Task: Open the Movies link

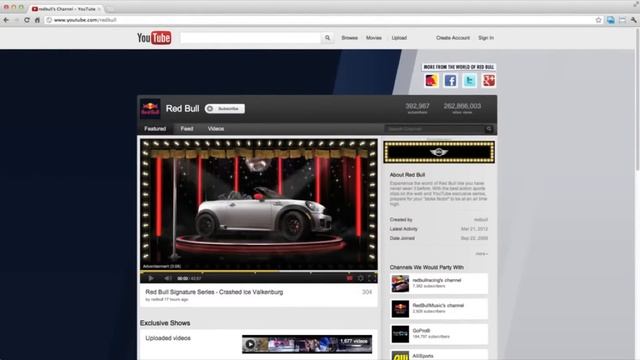Action: pos(373,38)
